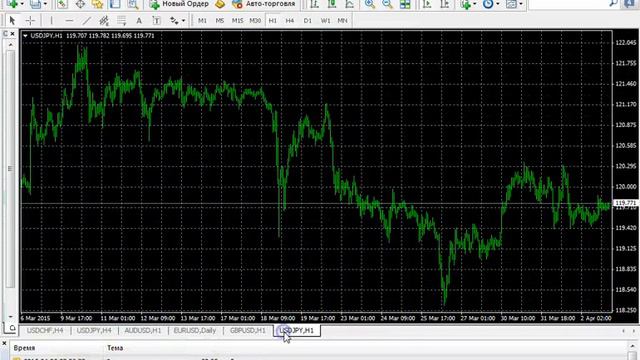This screenshot has width=640, height=360.
Task: Switch to AUDUSD,H1 chart tab
Action: coord(142,330)
